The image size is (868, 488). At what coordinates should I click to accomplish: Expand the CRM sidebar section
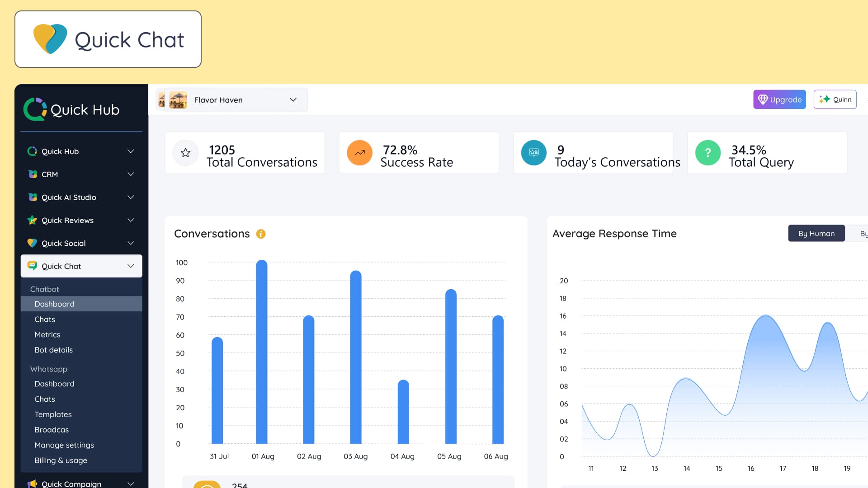click(130, 174)
